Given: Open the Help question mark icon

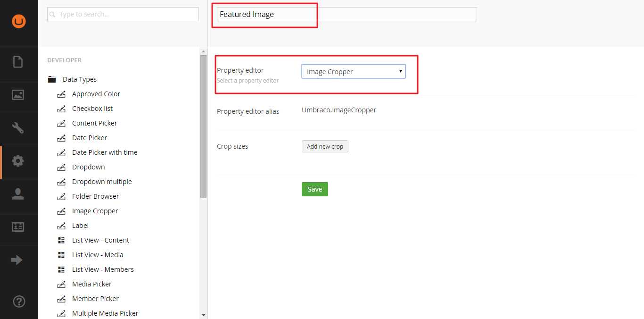Looking at the screenshot, I should [x=20, y=301].
